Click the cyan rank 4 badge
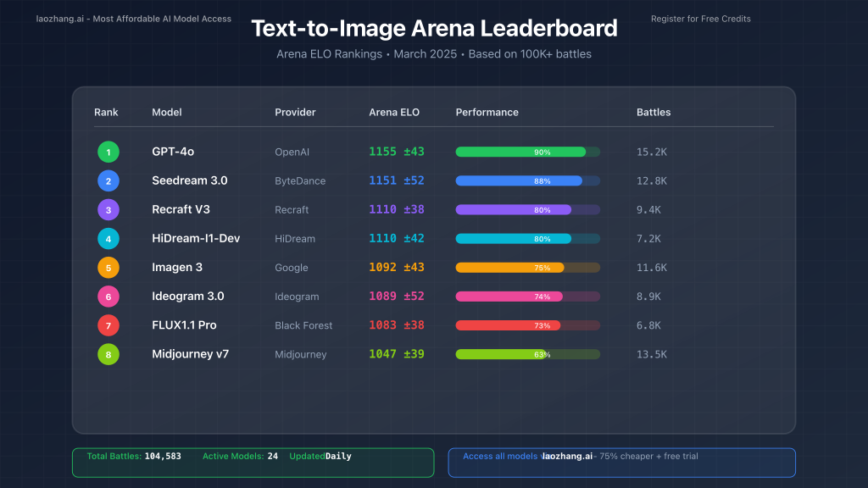 pyautogui.click(x=108, y=238)
